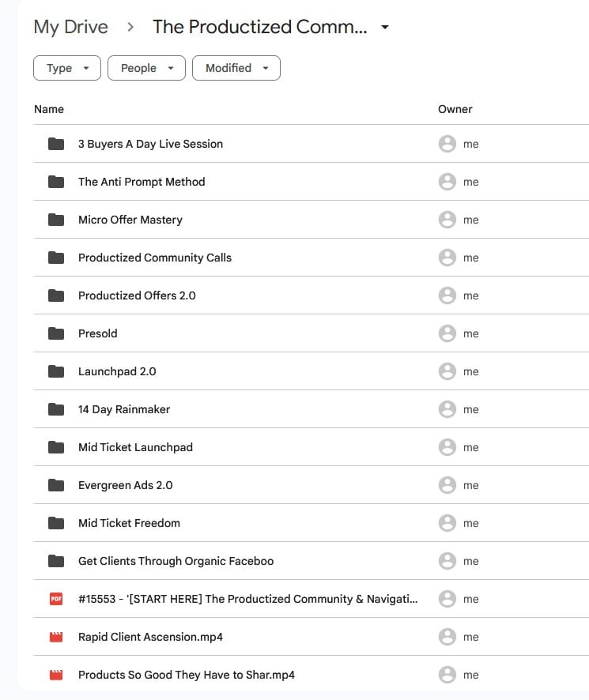Click the folder icon beside Micro Offer Mastery
This screenshot has height=700, width=589.
click(55, 220)
